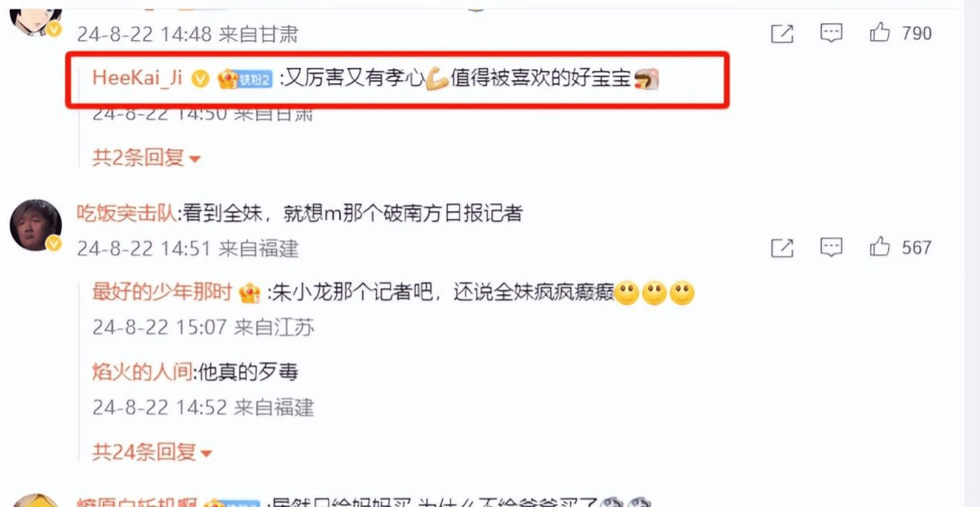This screenshot has width=980, height=507.
Task: Open 焰火的人间 profile link
Action: 142,372
